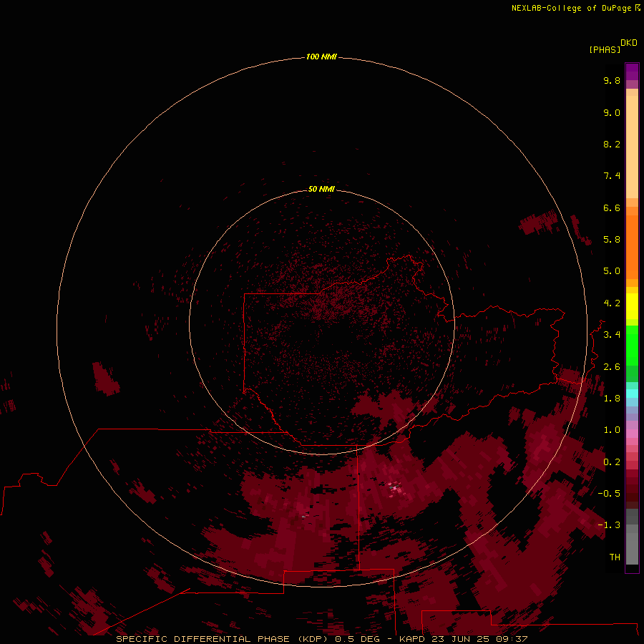Screen dimensions: 644x644
Task: Click the NEXLAB-College of DuPage credit text
Action: coord(571,8)
